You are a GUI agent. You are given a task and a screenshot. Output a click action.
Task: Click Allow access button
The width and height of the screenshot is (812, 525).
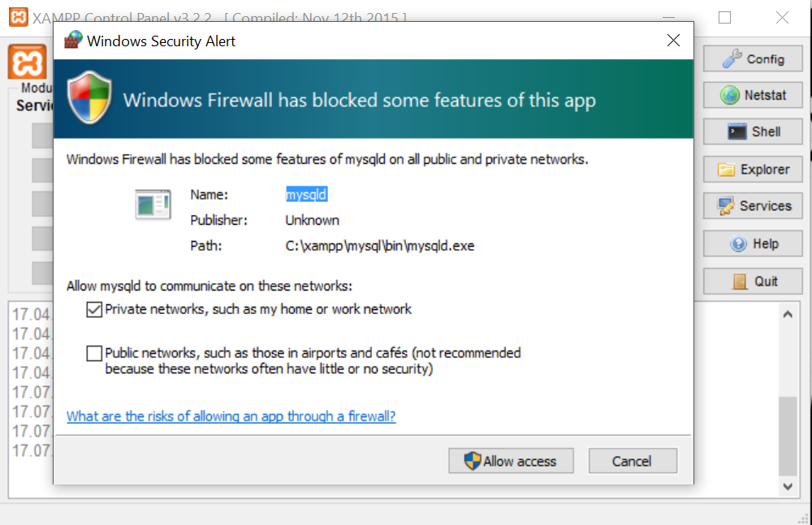click(511, 461)
